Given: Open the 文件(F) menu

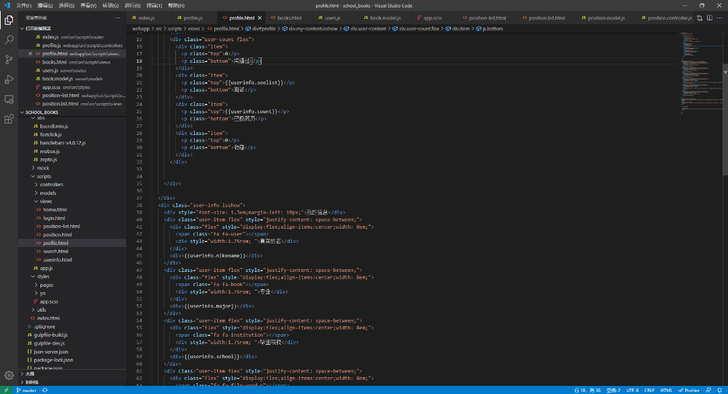Looking at the screenshot, I should pos(24,6).
